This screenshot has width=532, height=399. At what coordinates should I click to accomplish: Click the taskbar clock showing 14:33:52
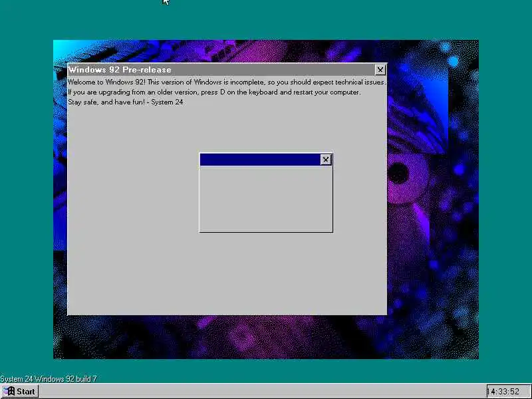pos(508,392)
